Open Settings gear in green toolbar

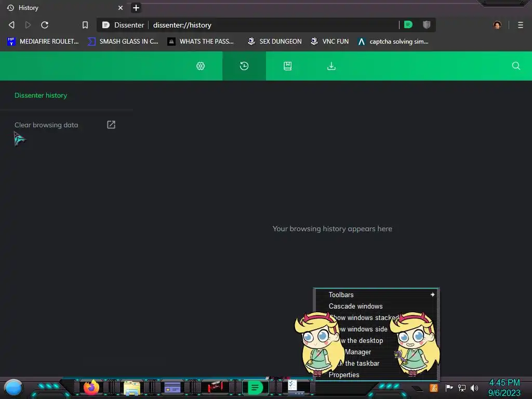click(201, 66)
